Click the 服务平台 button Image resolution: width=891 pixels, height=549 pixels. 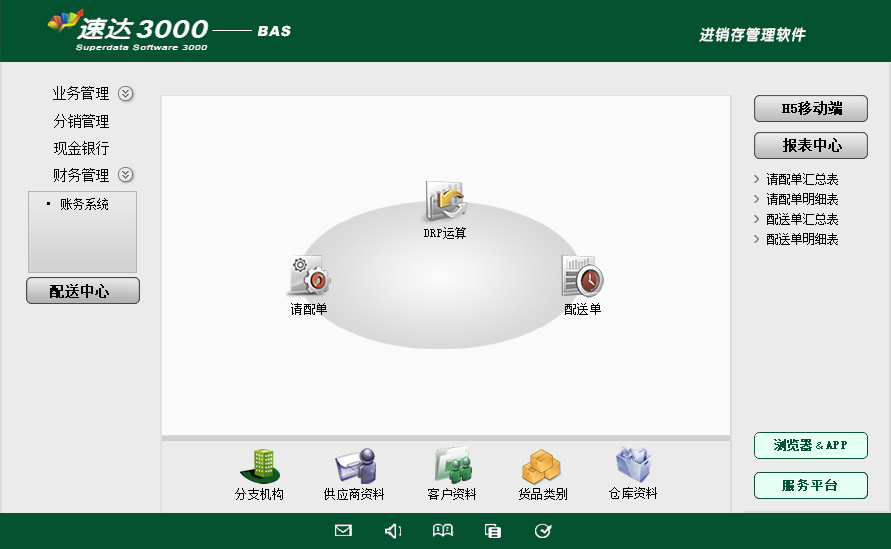coord(811,486)
